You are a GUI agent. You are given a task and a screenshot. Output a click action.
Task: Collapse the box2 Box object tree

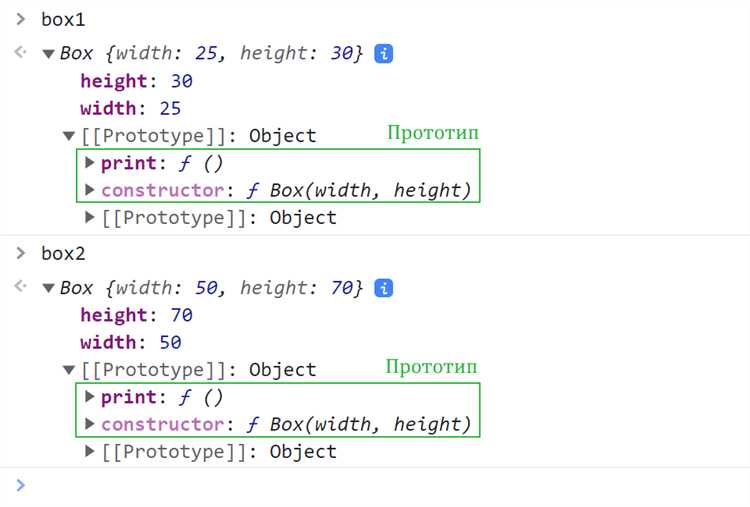point(48,288)
